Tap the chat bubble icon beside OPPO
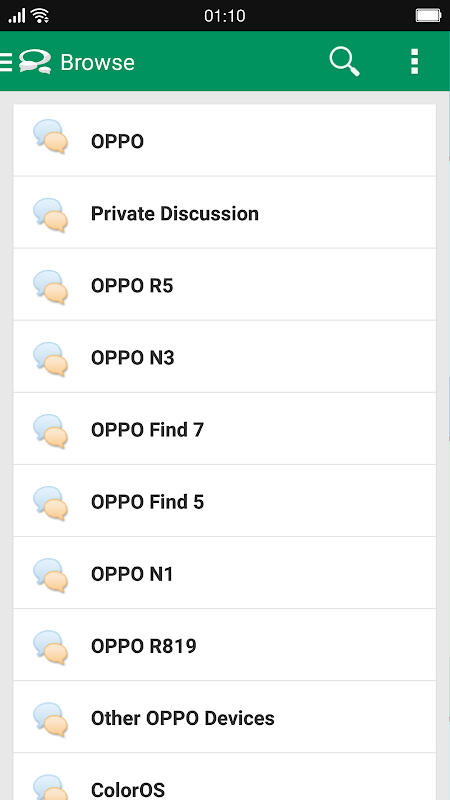This screenshot has width=450, height=800. pos(51,136)
